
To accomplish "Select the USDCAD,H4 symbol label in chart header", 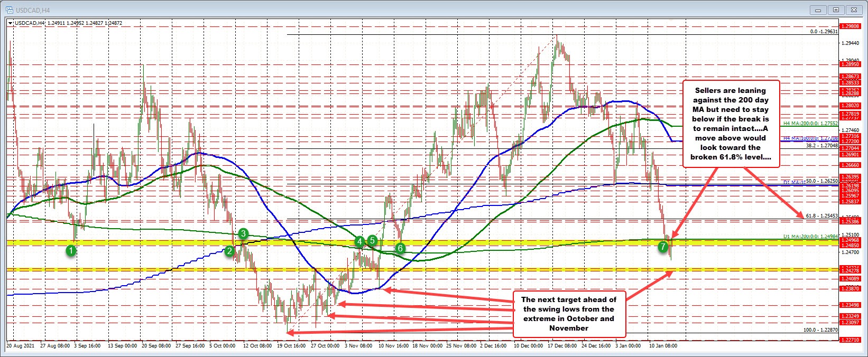I will coord(29,23).
